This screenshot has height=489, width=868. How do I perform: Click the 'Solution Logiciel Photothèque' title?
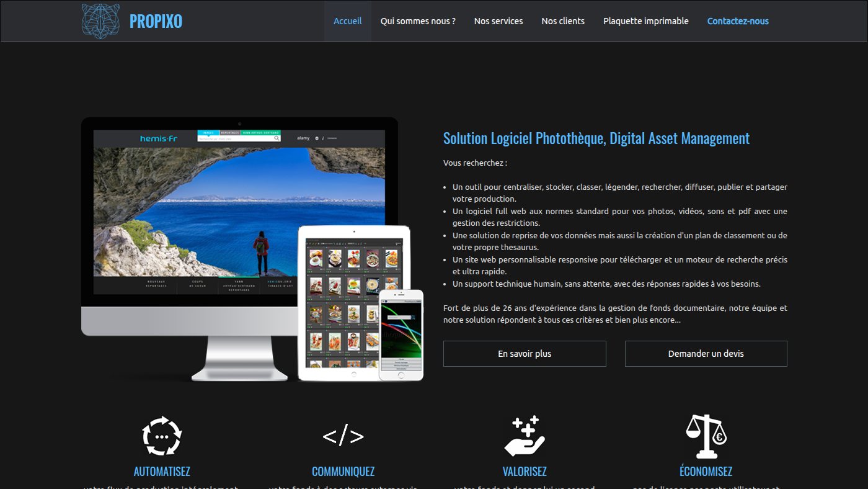pyautogui.click(x=596, y=138)
